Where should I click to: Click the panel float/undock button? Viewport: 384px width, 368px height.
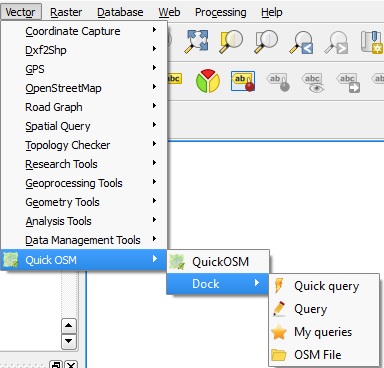coord(56,365)
